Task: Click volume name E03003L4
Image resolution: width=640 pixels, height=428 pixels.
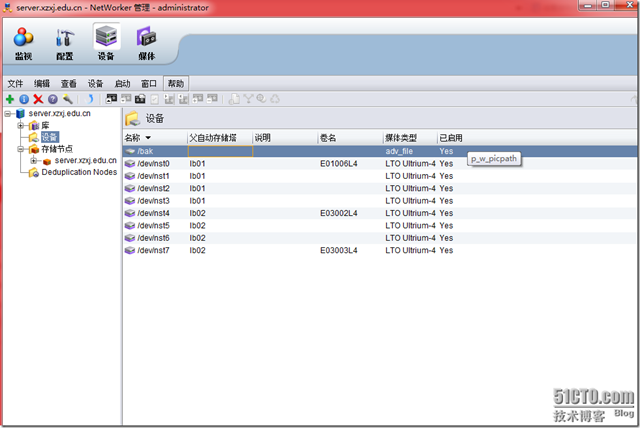Action: pos(339,250)
